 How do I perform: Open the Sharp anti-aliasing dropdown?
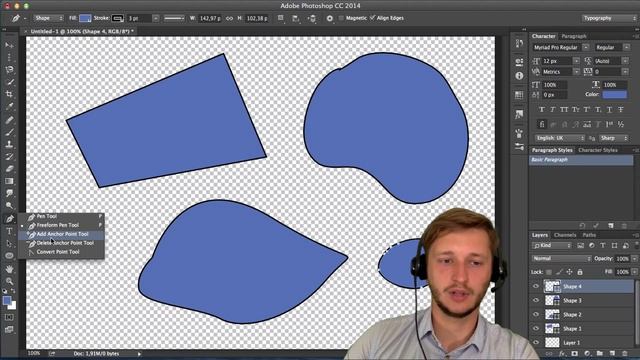(x=614, y=138)
